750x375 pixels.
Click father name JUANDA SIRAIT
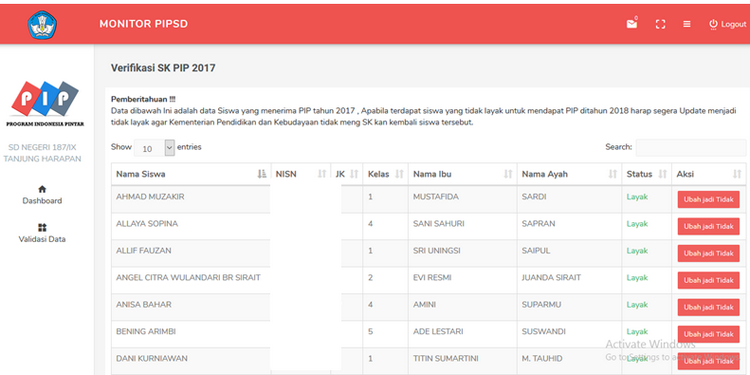point(551,277)
